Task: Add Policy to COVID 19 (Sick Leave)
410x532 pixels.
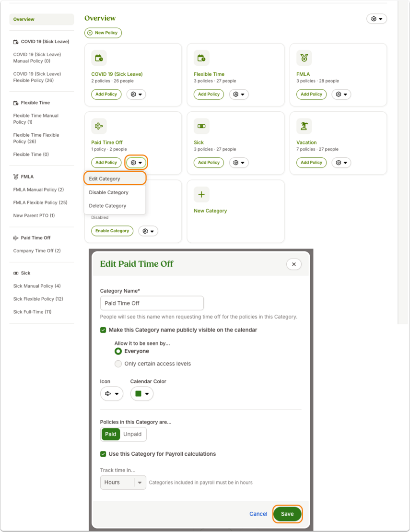Action: [106, 95]
